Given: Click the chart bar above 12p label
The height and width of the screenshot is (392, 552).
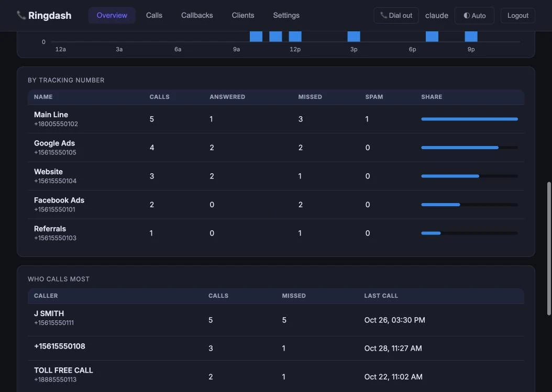Looking at the screenshot, I should pos(295,36).
